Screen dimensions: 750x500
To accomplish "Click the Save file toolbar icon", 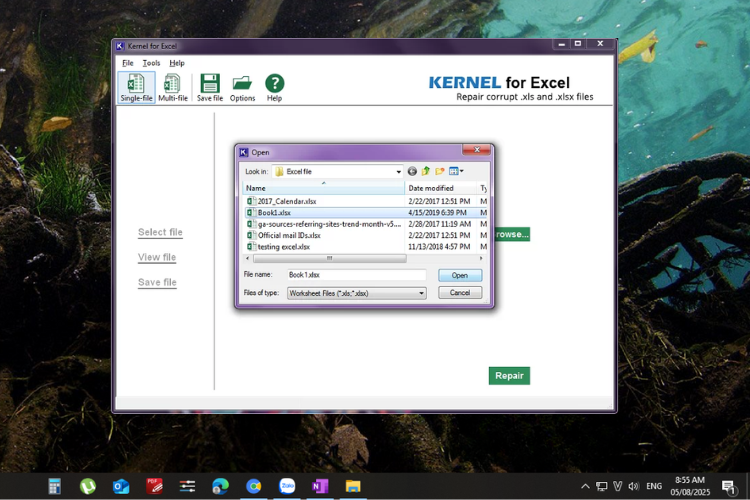I will tap(210, 87).
